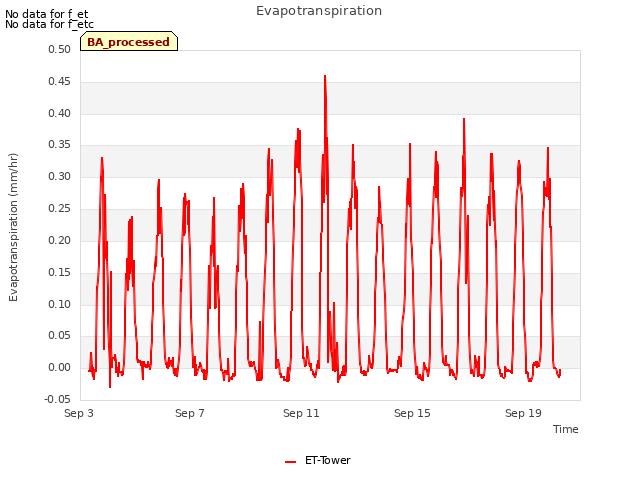Viewport: 640px width, 480px height.
Task: Click the 0.45 y-axis tick label
Action: 60,81
